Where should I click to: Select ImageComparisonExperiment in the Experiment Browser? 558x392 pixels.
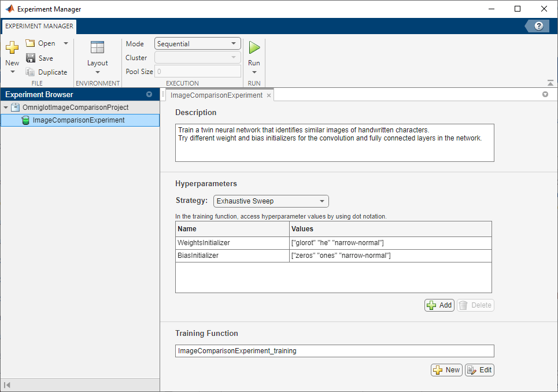click(78, 120)
